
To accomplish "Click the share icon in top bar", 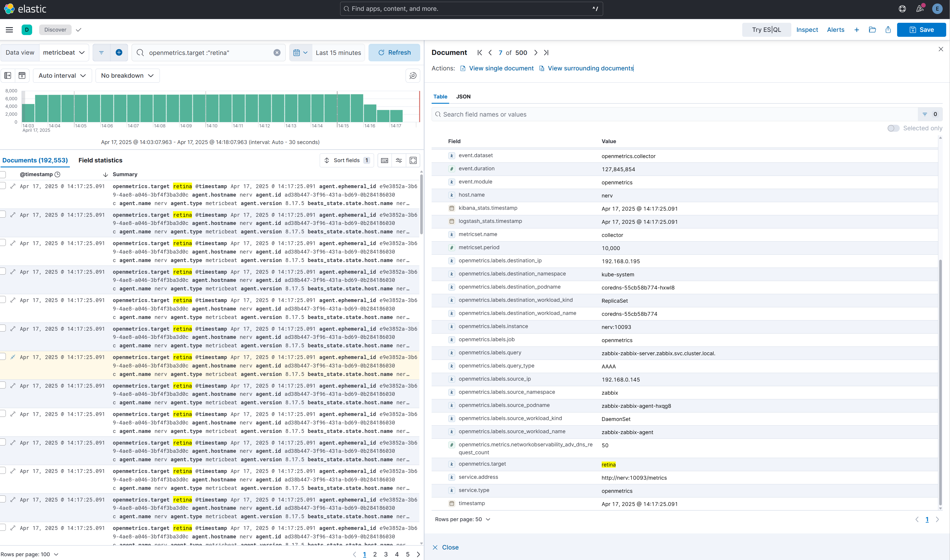I will 888,30.
